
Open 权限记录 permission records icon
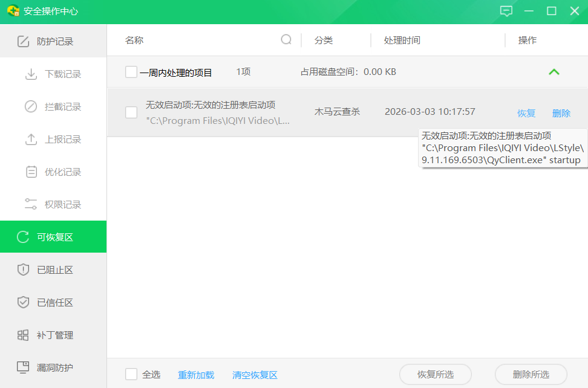31,205
